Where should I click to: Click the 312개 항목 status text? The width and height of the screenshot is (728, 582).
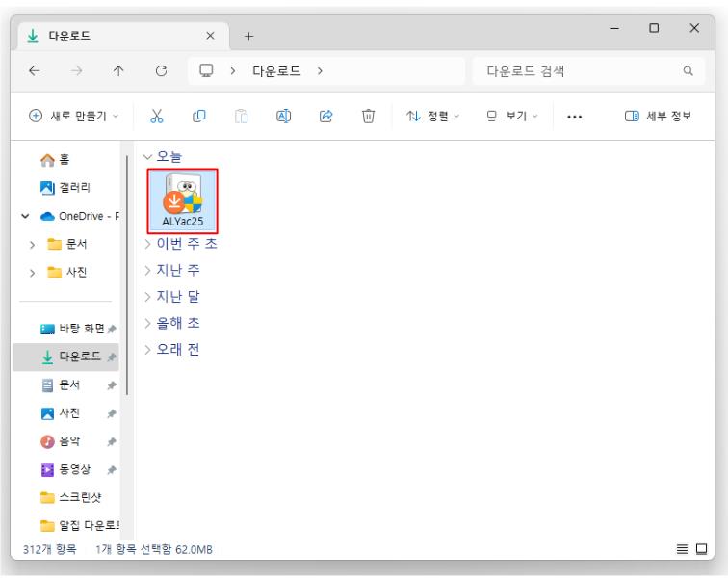50,549
